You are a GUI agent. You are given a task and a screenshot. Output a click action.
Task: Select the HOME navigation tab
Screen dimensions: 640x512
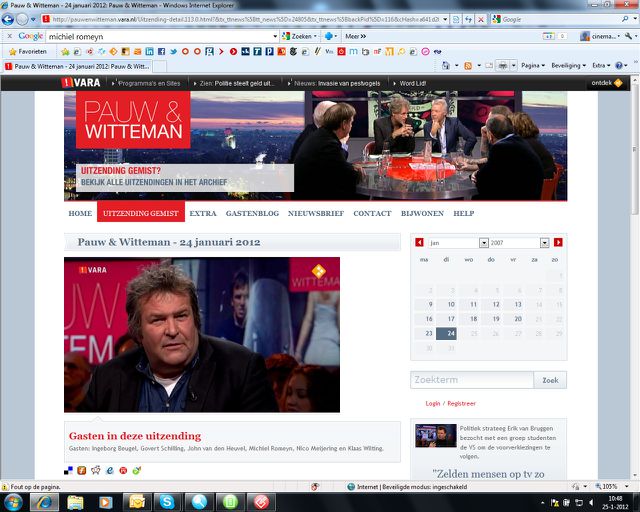point(80,213)
